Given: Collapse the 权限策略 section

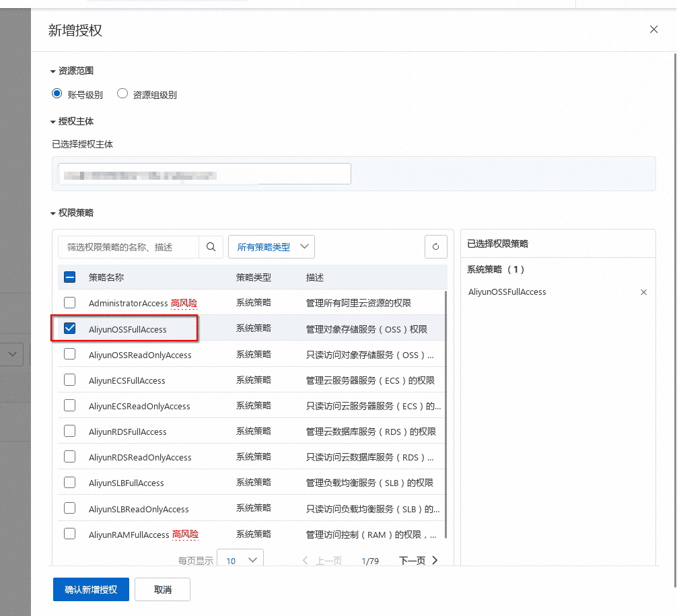Looking at the screenshot, I should [x=52, y=213].
